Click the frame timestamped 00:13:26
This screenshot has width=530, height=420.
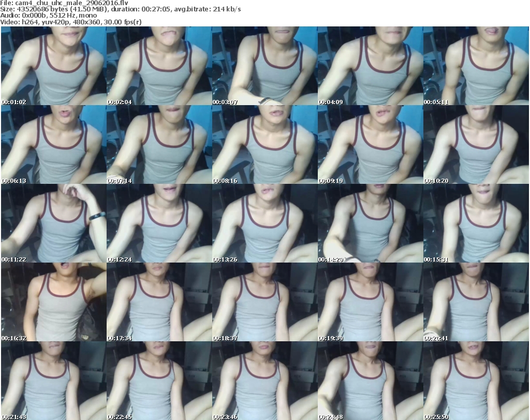pos(264,223)
